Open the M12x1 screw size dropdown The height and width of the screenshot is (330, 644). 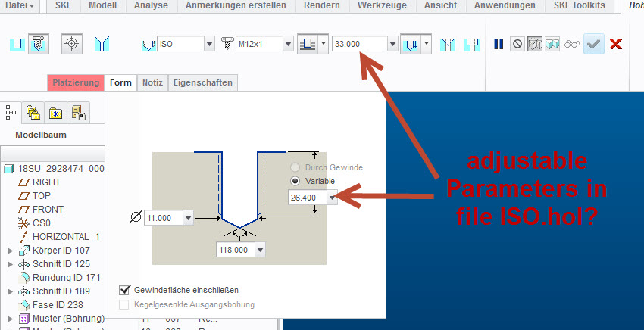point(288,44)
